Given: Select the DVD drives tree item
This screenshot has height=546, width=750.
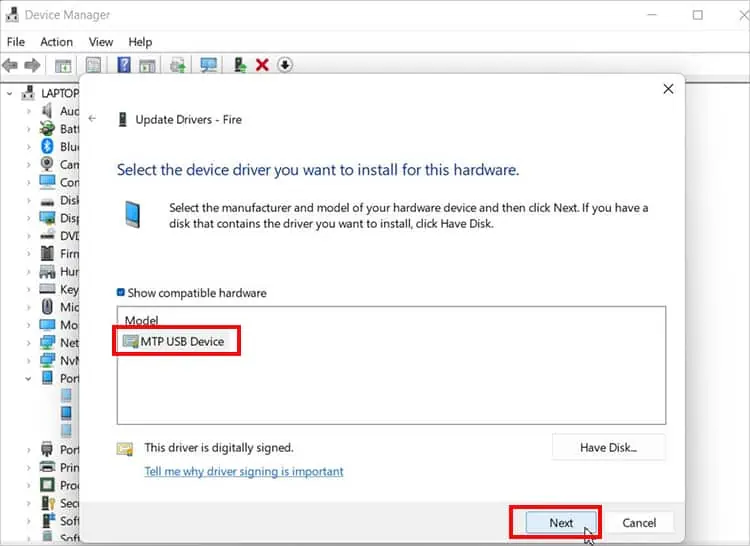Looking at the screenshot, I should 69,236.
